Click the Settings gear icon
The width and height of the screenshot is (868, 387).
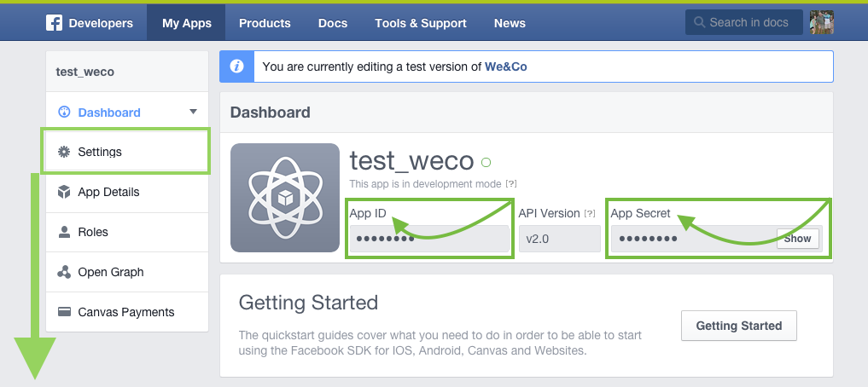pos(64,152)
